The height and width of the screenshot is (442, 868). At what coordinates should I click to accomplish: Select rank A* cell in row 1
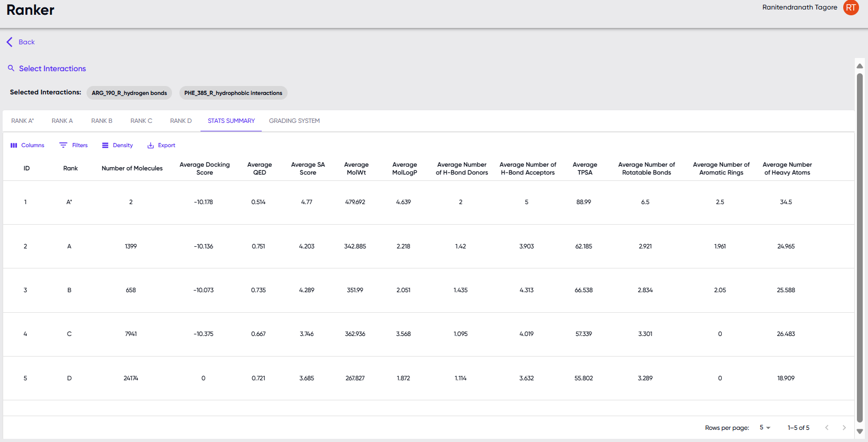pos(69,202)
